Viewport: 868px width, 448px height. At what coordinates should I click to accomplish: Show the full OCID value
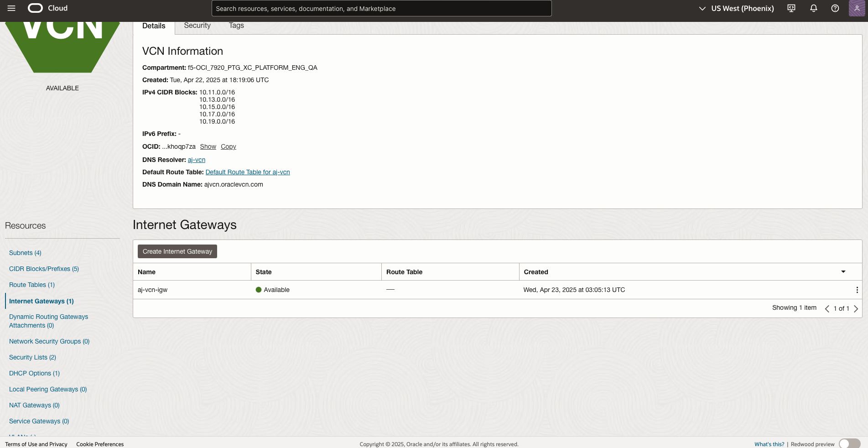208,146
